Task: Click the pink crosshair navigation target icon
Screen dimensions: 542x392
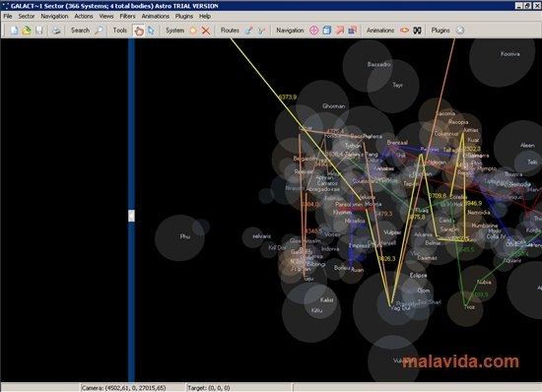Action: (x=313, y=31)
